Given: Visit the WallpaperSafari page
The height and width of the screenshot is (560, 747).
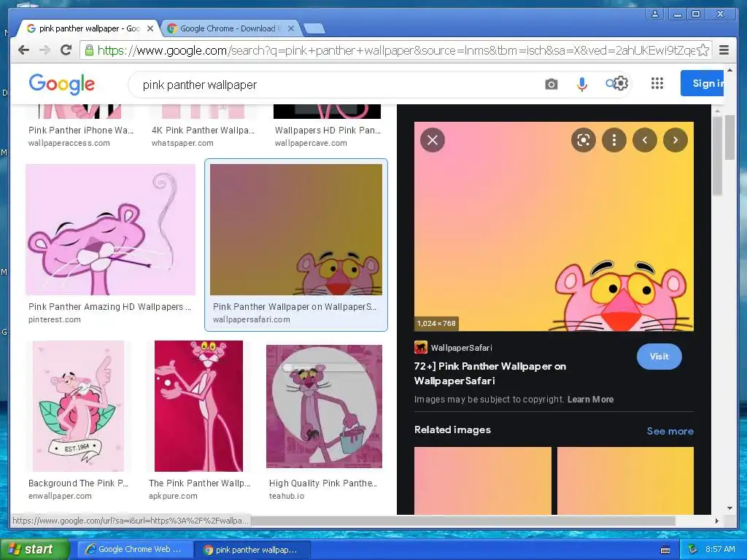Looking at the screenshot, I should 659,357.
